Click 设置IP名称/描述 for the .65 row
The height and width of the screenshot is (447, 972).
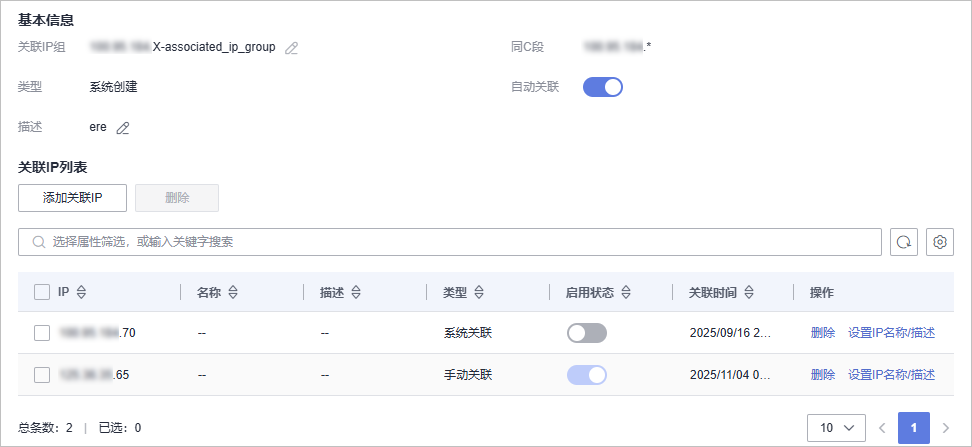891,375
